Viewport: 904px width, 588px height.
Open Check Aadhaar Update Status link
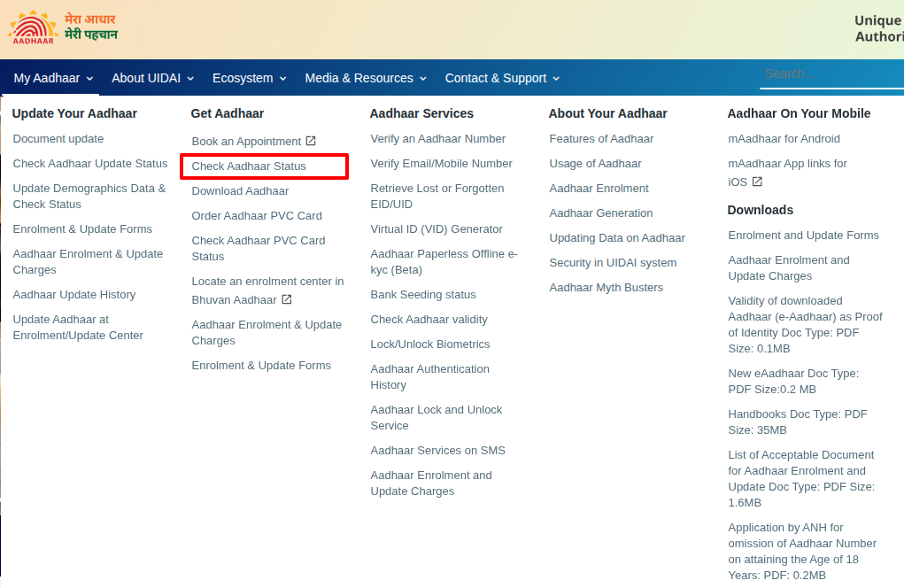click(90, 164)
